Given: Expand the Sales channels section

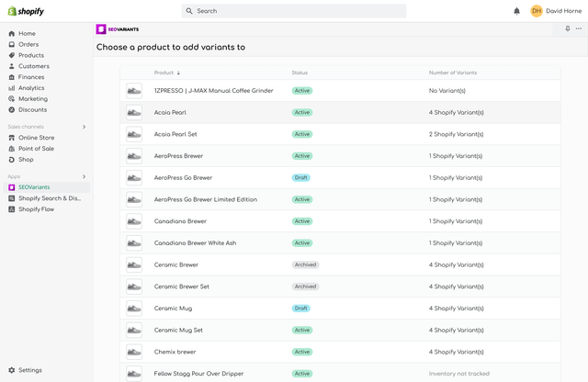Looking at the screenshot, I should (x=84, y=127).
